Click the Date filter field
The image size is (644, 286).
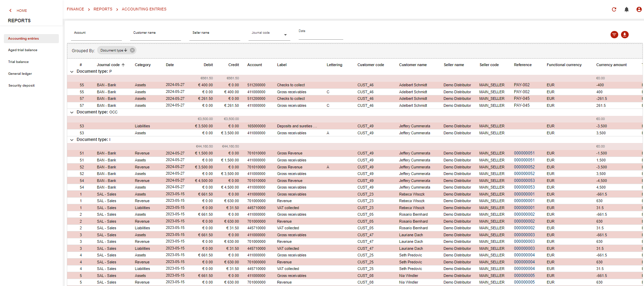pos(321,34)
